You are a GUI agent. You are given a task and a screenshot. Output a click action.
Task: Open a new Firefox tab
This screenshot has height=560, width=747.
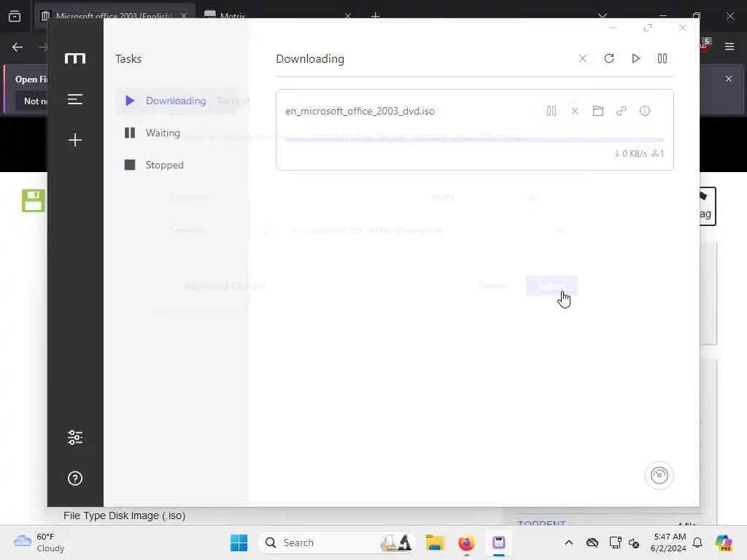(x=376, y=16)
